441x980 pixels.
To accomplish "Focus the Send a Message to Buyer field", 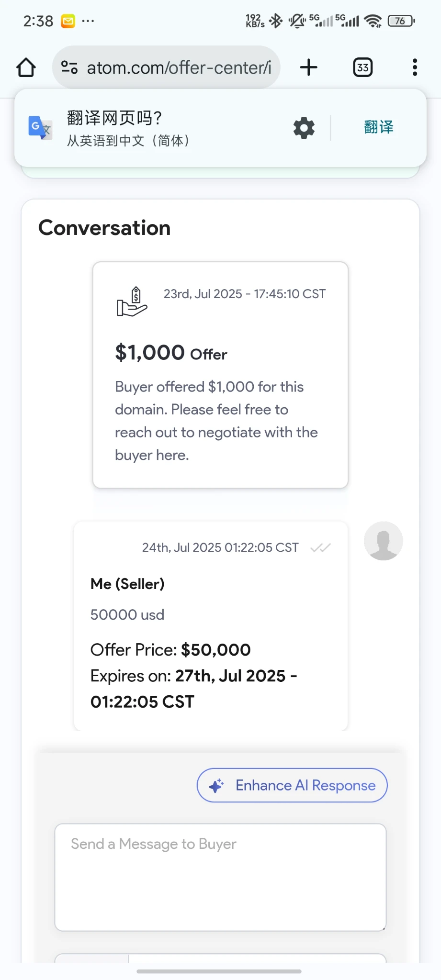I will coord(220,877).
